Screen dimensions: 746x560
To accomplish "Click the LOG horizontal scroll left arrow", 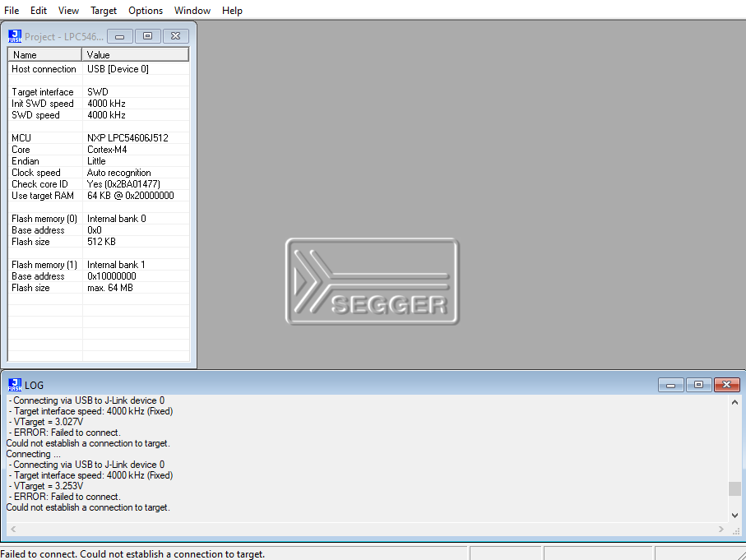I will 13,529.
